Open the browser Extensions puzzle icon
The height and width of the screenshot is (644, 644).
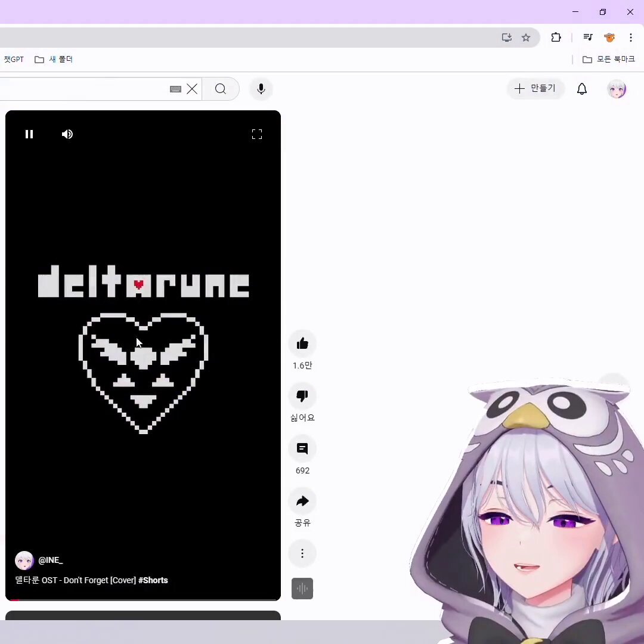click(556, 38)
